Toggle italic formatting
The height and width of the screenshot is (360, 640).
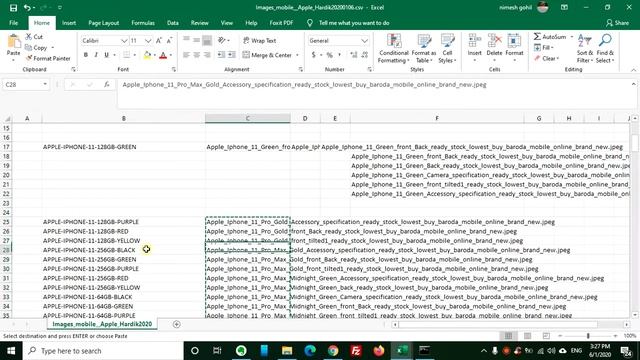point(96,55)
